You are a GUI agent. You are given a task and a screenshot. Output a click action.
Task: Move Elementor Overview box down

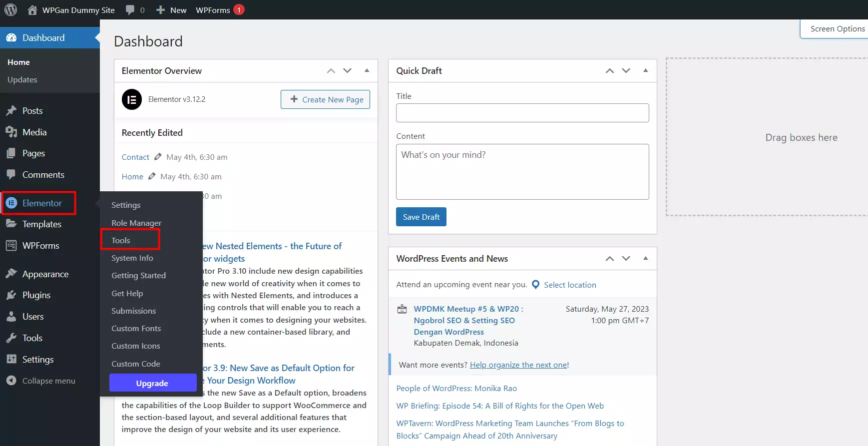coord(348,71)
